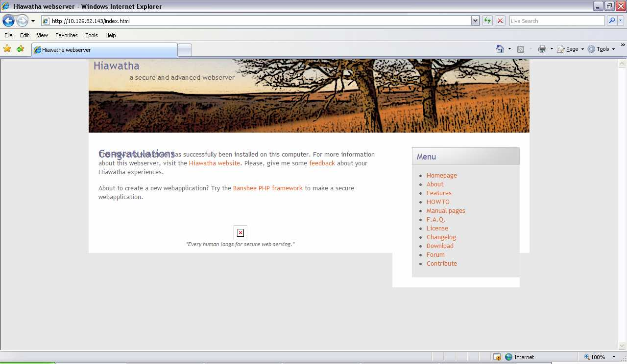Open the License link

437,228
